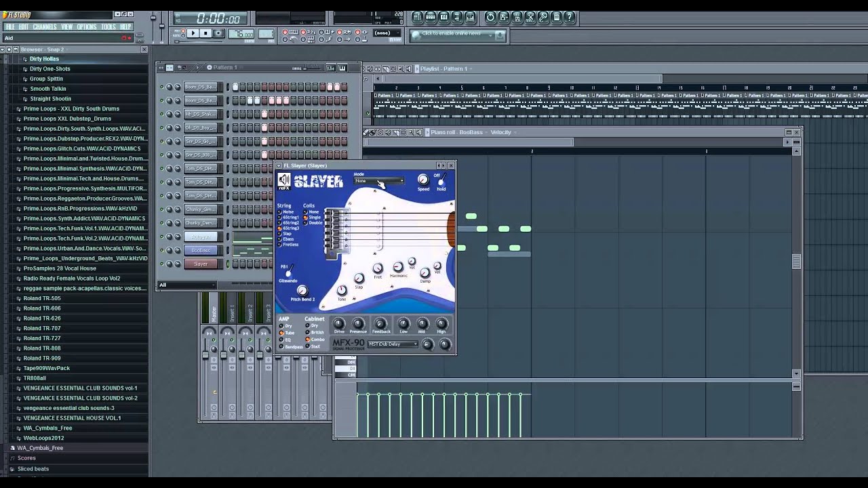868x488 pixels.
Task: Click the tempo field showing 76.000
Action: click(x=241, y=34)
